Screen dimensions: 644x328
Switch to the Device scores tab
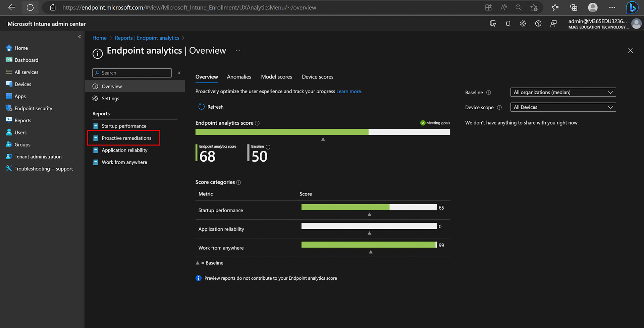coord(318,77)
